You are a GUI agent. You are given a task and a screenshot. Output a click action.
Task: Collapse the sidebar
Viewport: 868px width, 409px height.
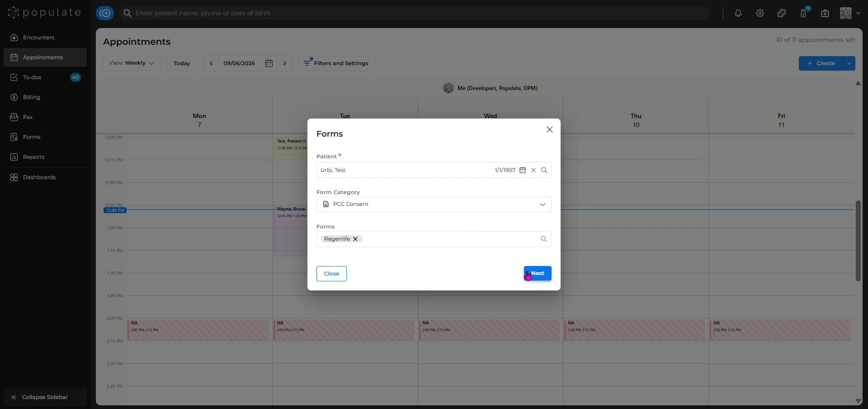click(x=45, y=397)
